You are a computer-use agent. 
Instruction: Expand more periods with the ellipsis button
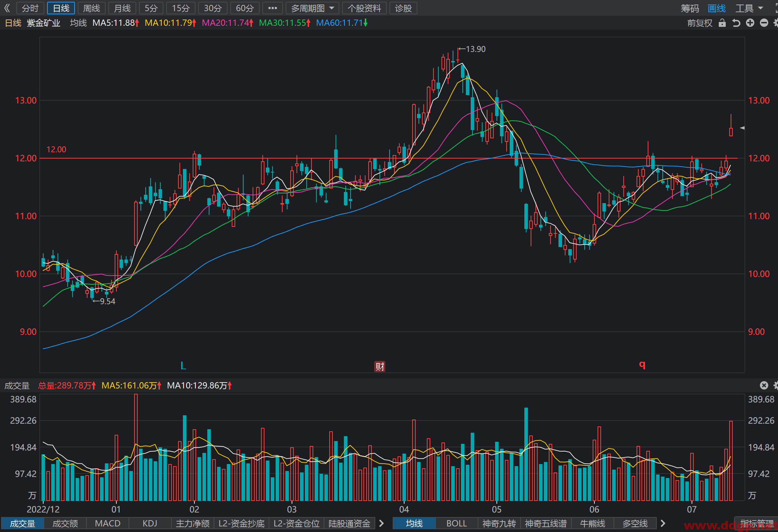pos(272,8)
